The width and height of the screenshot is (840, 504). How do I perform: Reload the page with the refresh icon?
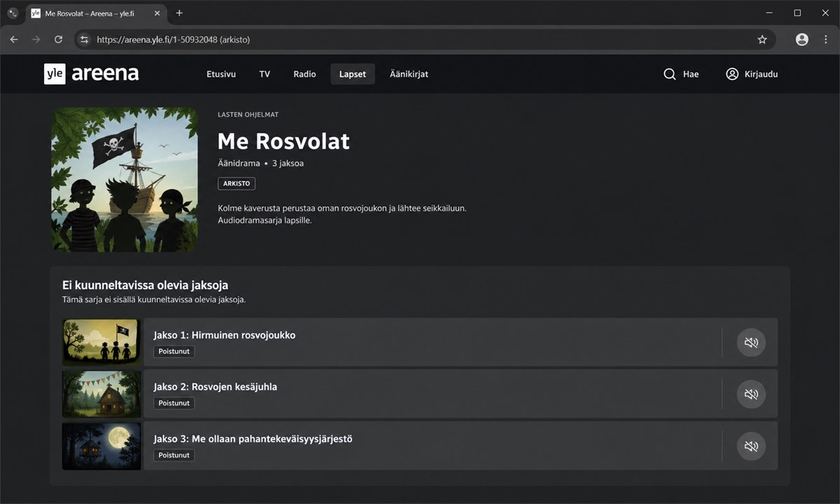pos(59,39)
